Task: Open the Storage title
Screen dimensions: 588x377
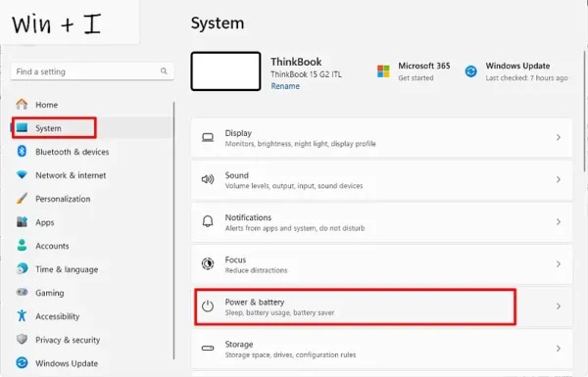Action: click(x=239, y=345)
